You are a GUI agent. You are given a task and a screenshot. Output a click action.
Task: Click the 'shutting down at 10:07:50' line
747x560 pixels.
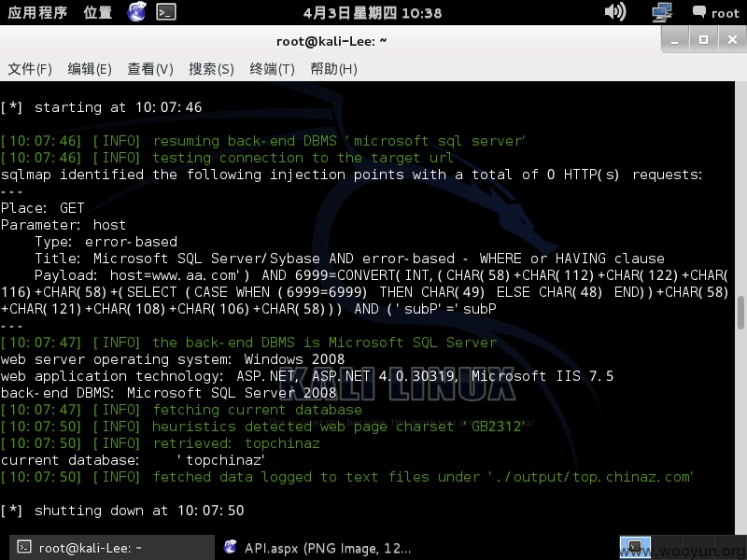[x=122, y=511]
